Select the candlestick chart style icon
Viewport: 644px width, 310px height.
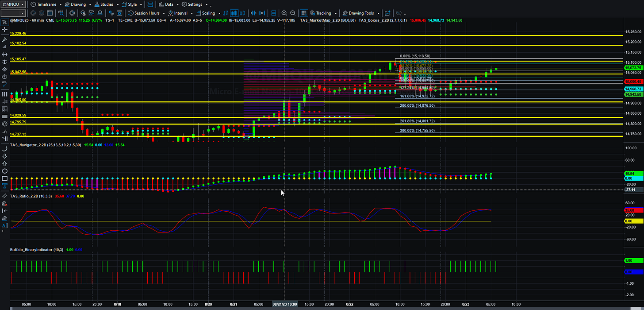[233, 13]
